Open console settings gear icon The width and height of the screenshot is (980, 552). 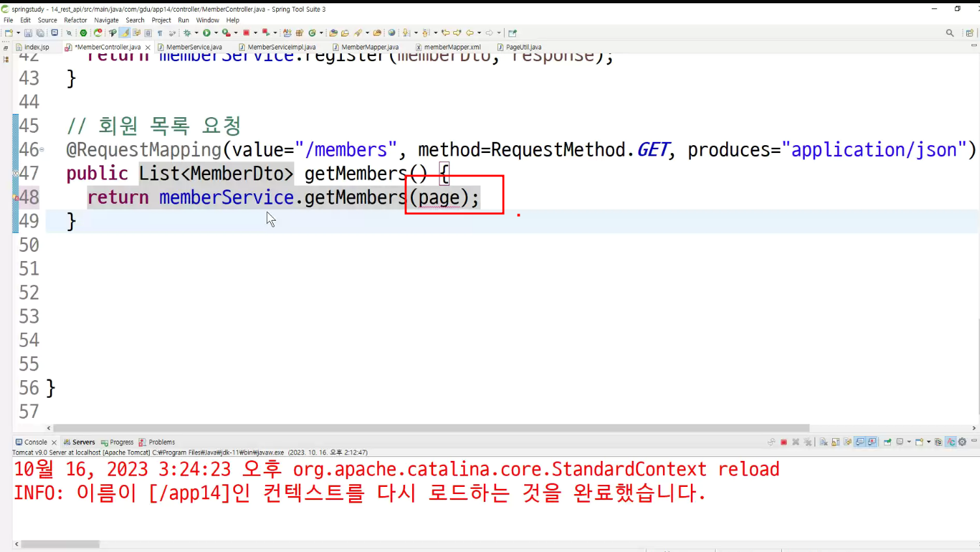click(962, 442)
